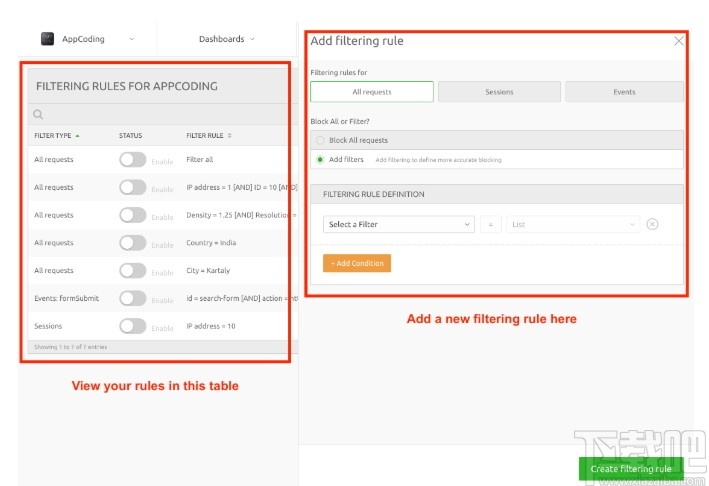The image size is (709, 486).
Task: Close the Add filtering rule panel
Action: coord(679,41)
